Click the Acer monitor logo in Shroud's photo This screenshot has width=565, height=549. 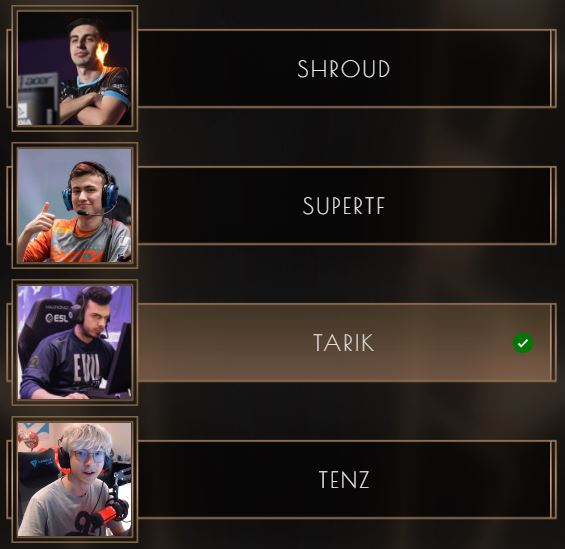(x=39, y=81)
